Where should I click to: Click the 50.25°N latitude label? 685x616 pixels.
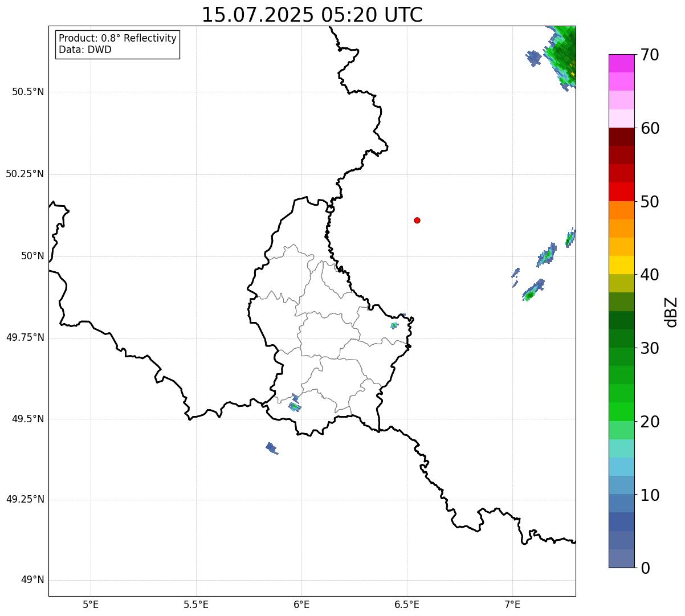point(25,174)
